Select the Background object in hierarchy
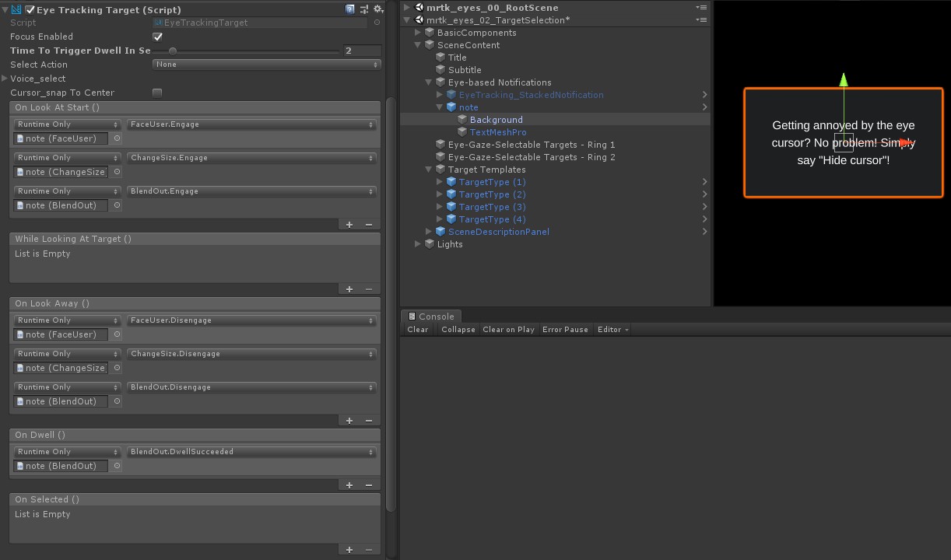 (x=496, y=120)
